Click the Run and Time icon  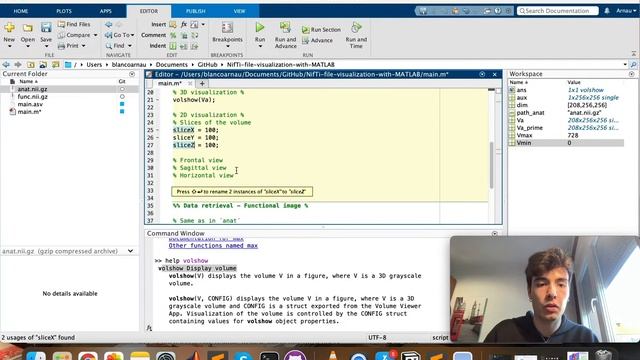(356, 28)
